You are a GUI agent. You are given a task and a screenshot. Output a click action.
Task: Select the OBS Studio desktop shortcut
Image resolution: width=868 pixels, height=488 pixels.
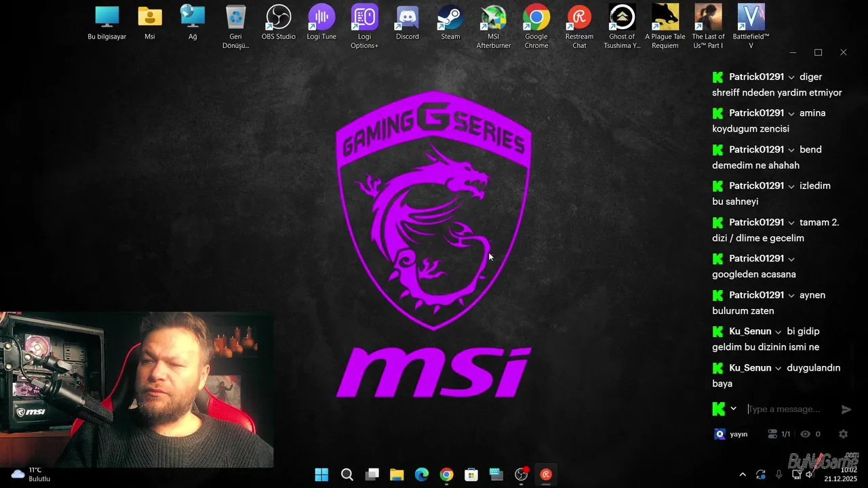(279, 23)
